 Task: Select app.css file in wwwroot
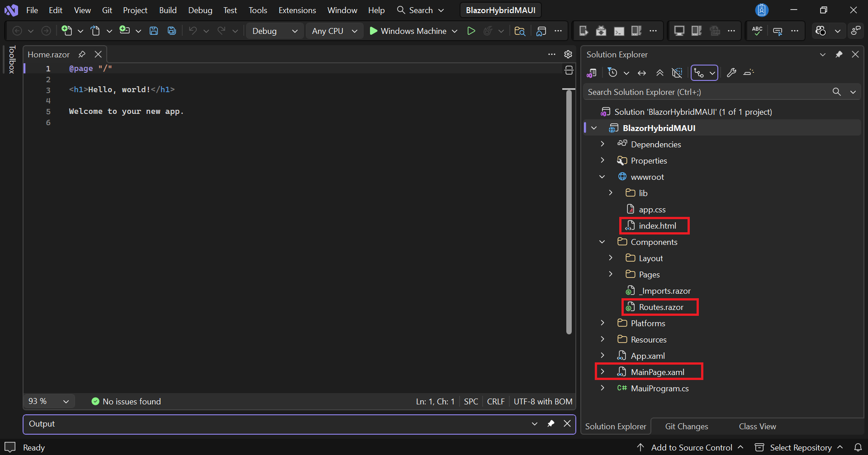(x=652, y=209)
